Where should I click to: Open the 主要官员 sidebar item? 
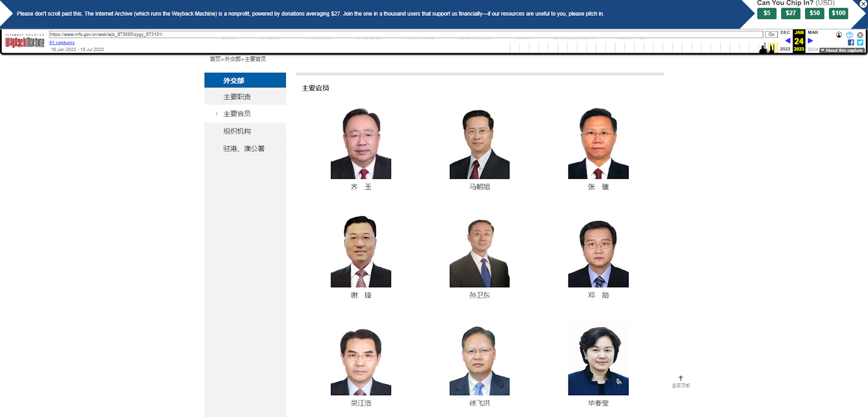(x=245, y=114)
